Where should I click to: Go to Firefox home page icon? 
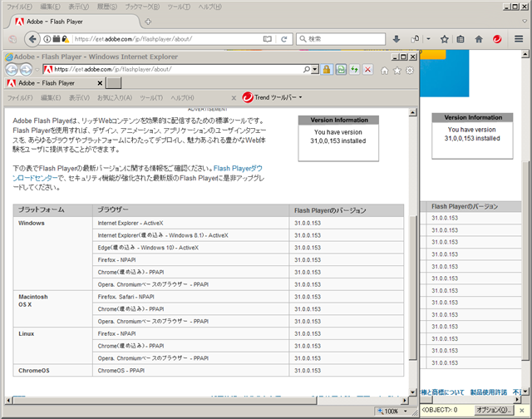[x=479, y=39]
